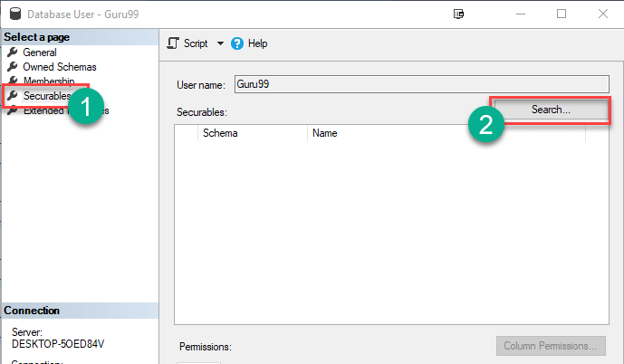Switch to the Owned Schemas page
624x364 pixels.
click(60, 67)
